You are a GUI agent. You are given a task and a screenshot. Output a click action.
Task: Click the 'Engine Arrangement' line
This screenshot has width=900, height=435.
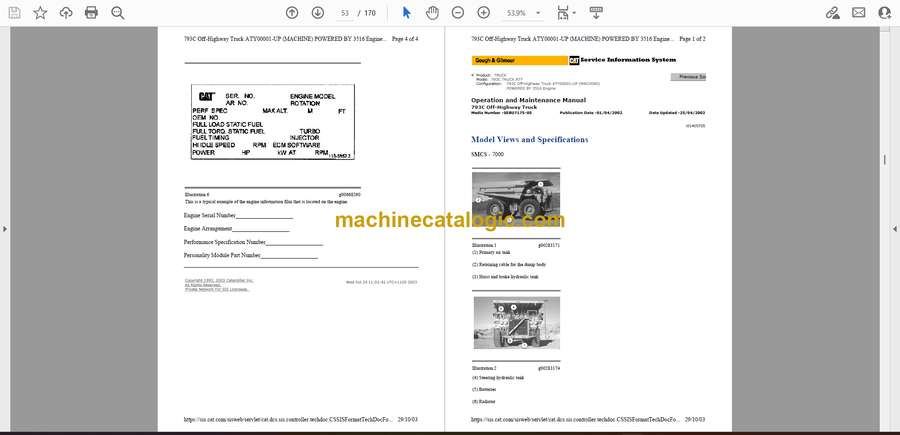[236, 228]
